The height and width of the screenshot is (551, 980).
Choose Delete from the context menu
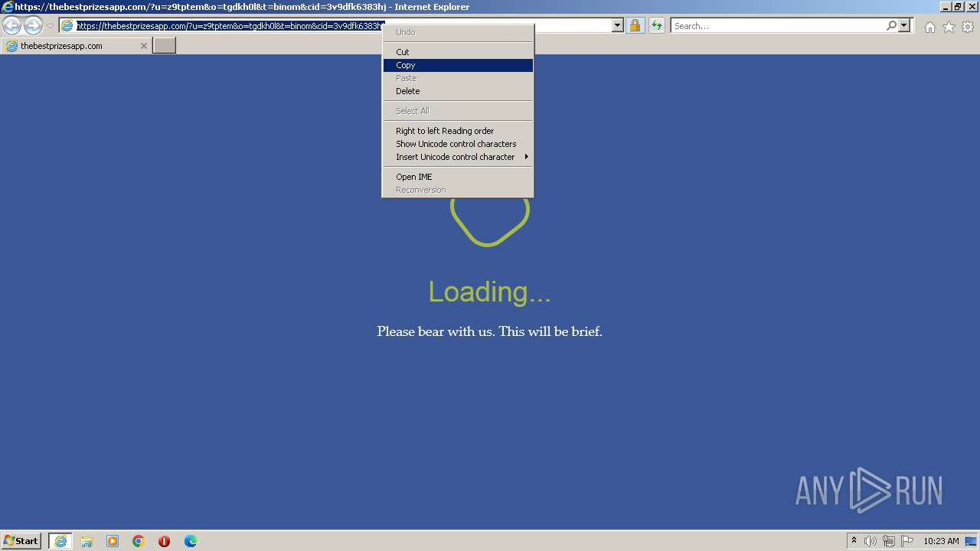[458, 91]
